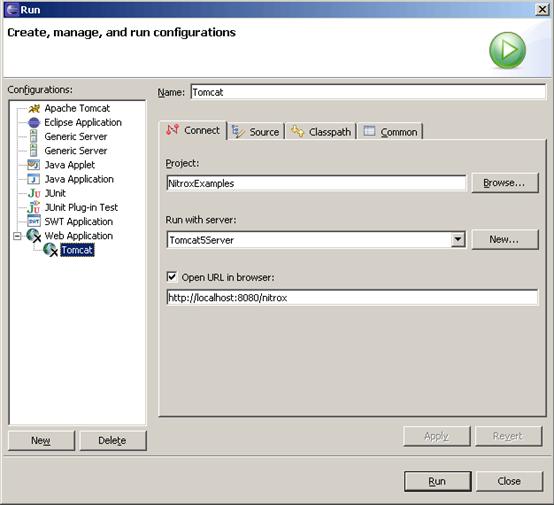Open the Classpath tab
554x505 pixels.
point(321,132)
